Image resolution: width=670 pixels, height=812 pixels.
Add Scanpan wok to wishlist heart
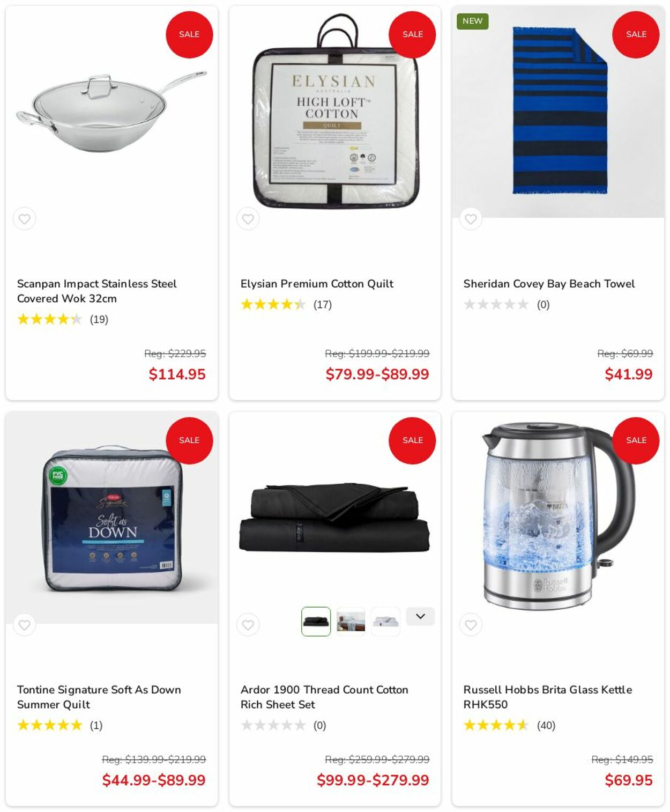click(24, 219)
